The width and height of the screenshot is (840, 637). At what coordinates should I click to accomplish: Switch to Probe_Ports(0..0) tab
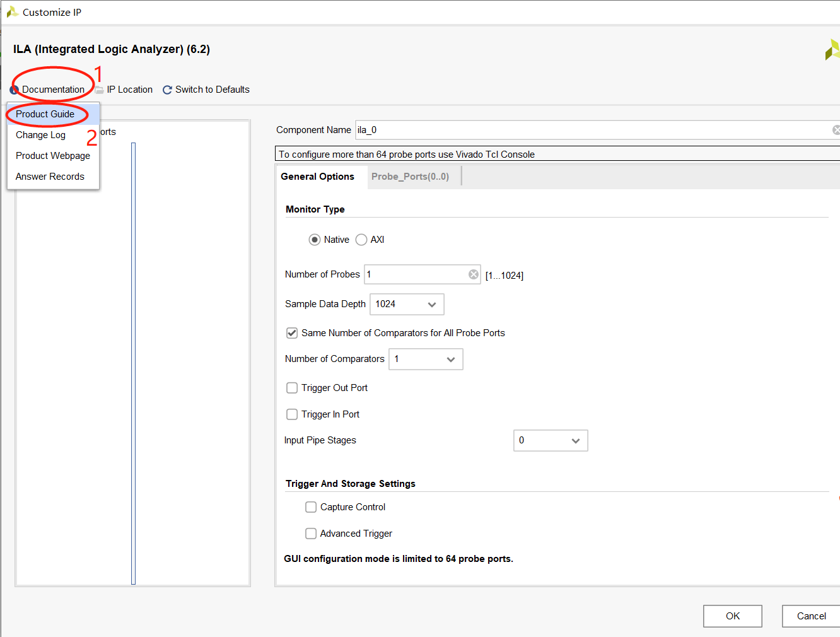point(411,177)
